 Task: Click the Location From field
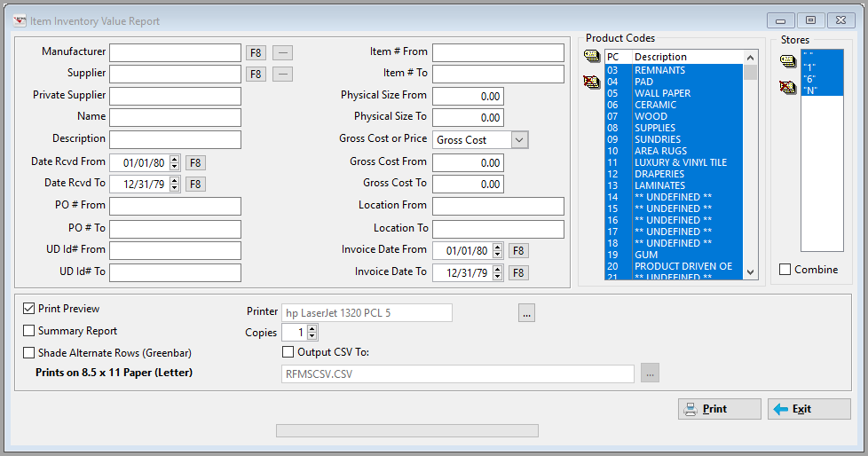pos(498,207)
